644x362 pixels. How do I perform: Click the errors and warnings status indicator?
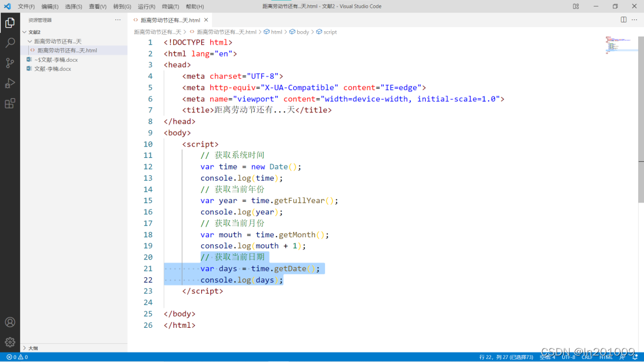point(17,357)
